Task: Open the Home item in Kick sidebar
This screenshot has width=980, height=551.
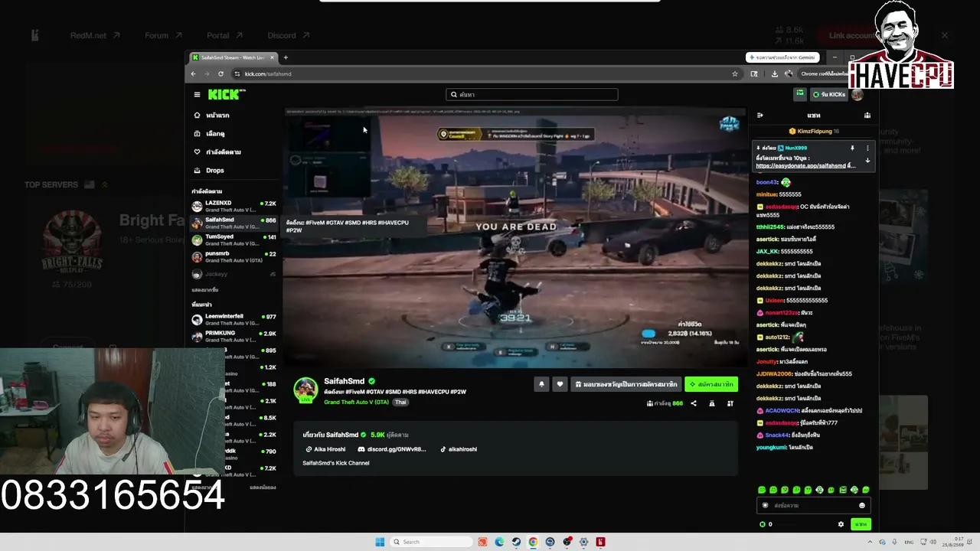Action: click(x=212, y=116)
